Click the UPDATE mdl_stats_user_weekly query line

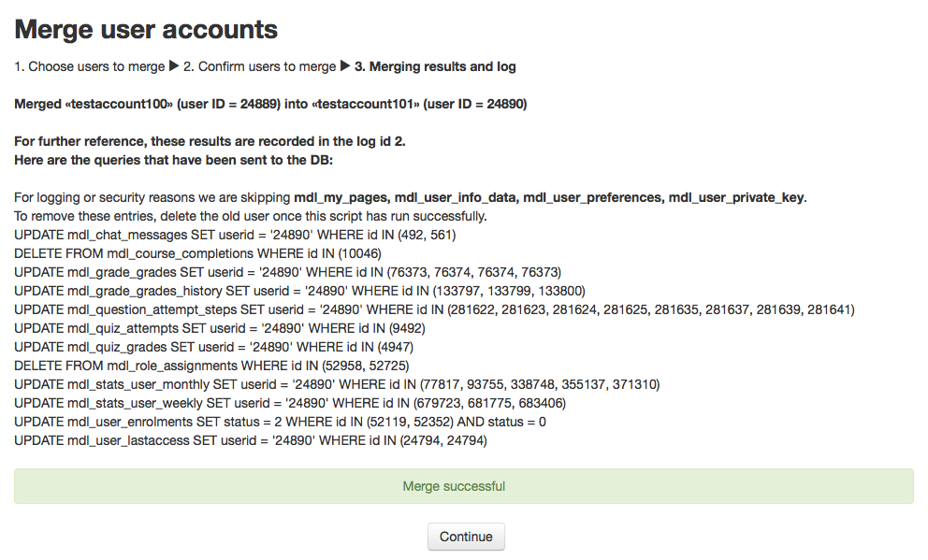click(290, 403)
